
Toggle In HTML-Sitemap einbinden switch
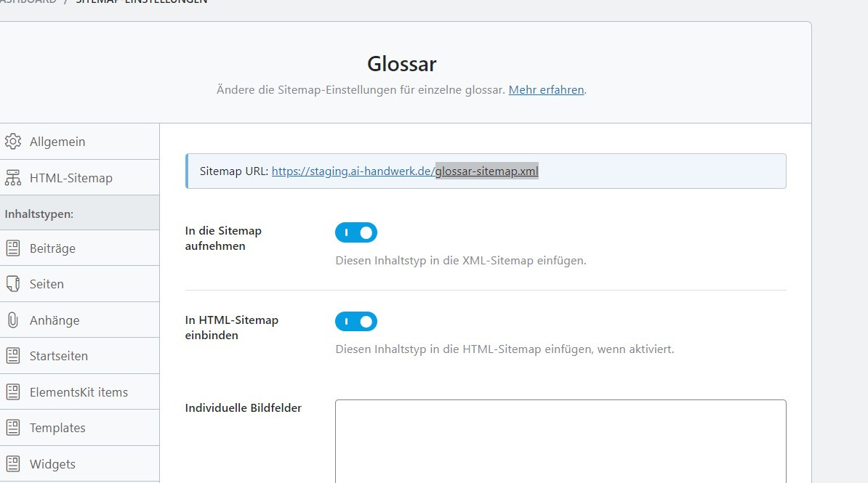pos(356,321)
